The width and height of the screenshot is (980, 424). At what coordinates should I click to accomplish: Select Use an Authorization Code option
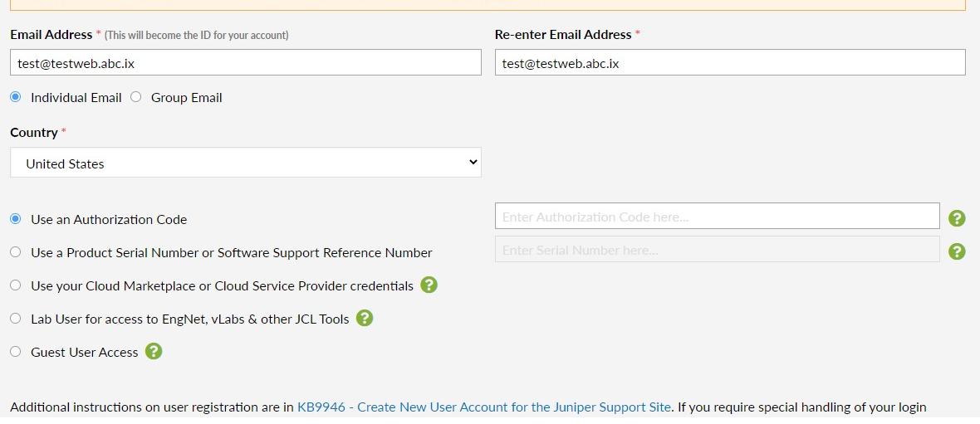16,219
